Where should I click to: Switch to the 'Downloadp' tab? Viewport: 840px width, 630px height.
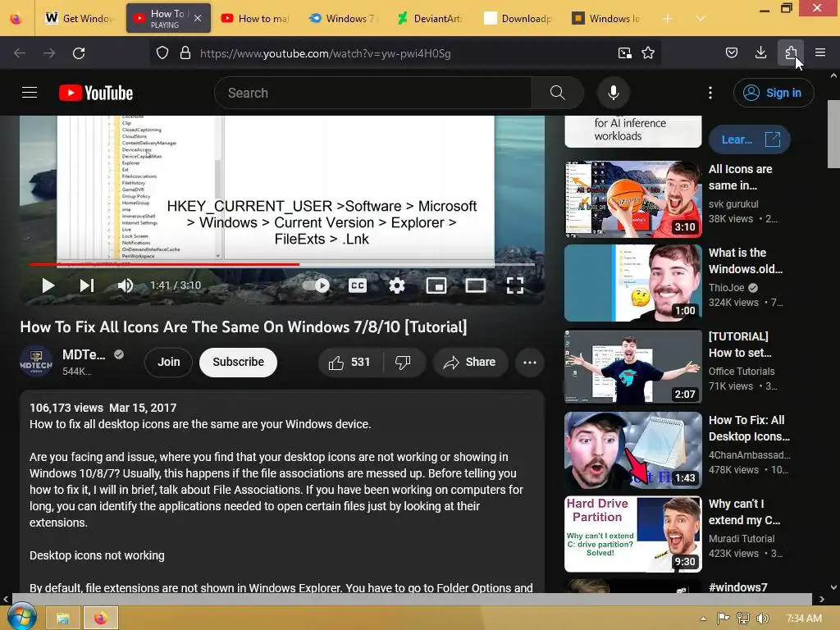[x=518, y=18]
